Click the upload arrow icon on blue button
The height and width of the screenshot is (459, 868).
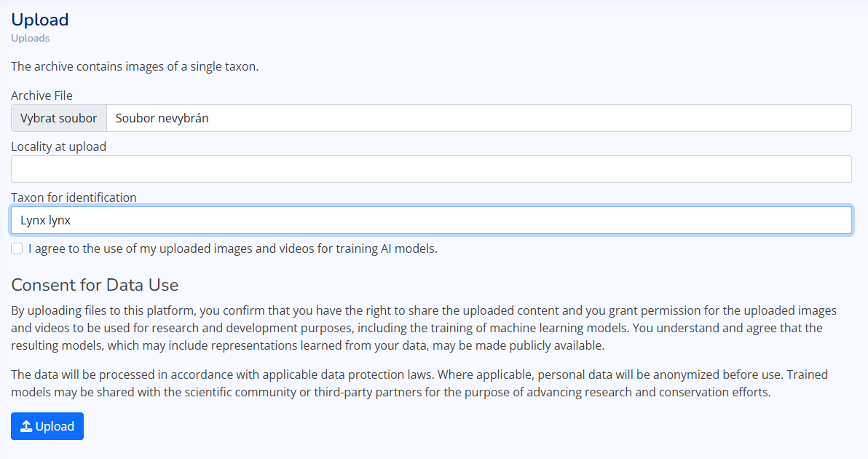[x=26, y=426]
